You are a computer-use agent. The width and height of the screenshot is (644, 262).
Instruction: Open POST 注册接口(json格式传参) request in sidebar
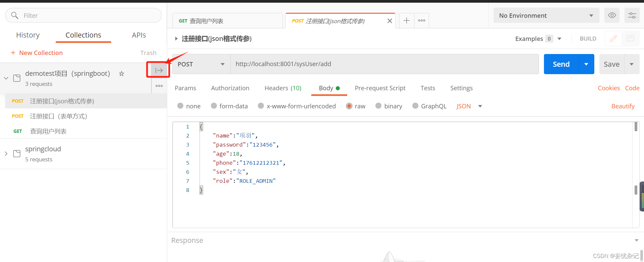point(86,101)
